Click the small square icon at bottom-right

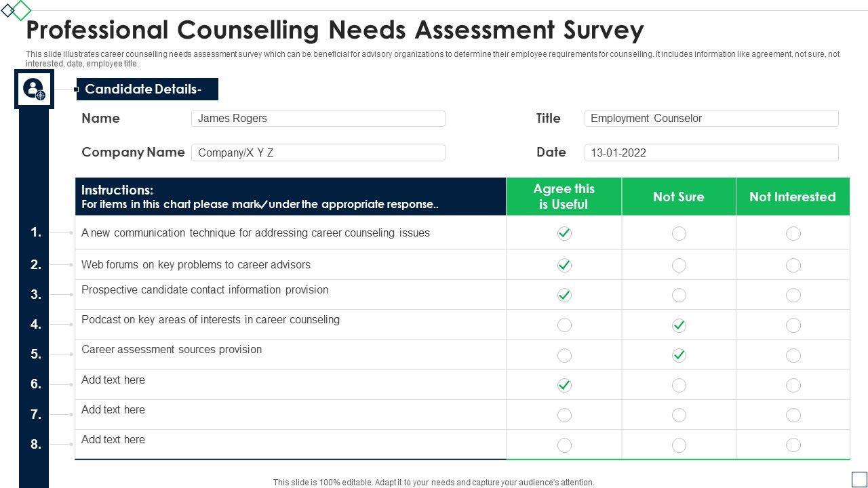[x=859, y=479]
